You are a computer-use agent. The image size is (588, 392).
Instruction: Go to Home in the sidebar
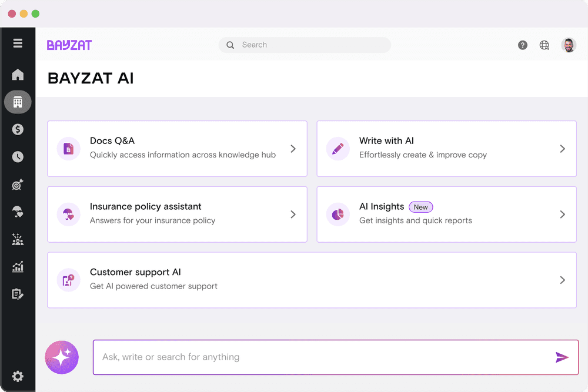[18, 75]
